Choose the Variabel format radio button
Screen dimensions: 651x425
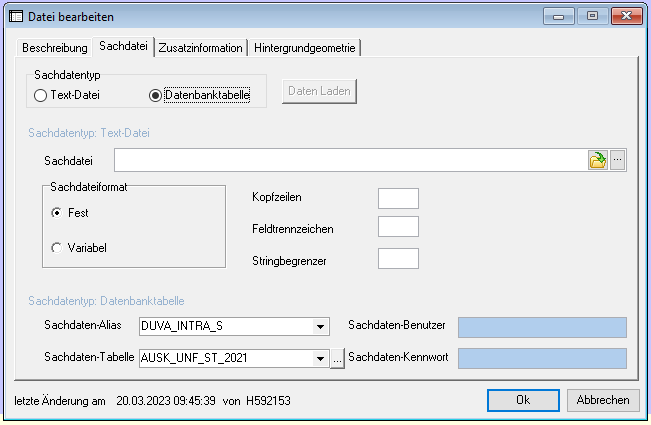click(55, 247)
